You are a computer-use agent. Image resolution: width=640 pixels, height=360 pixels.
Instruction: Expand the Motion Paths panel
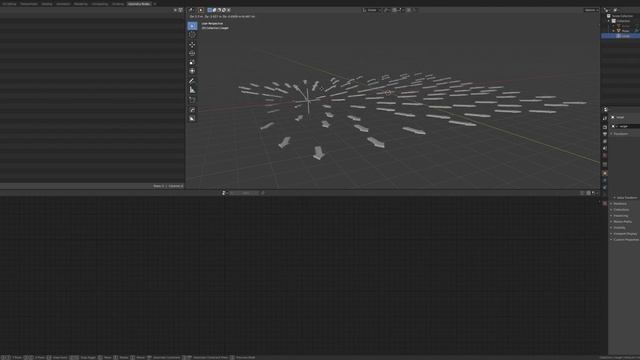click(x=622, y=222)
